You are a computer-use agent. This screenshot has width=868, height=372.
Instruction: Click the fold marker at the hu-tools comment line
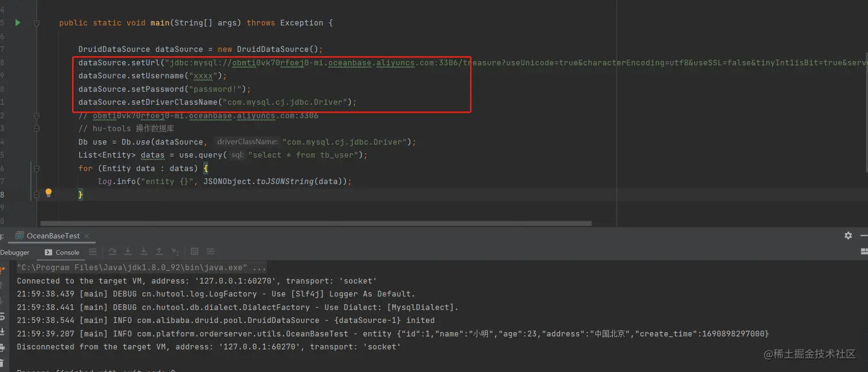(37, 129)
